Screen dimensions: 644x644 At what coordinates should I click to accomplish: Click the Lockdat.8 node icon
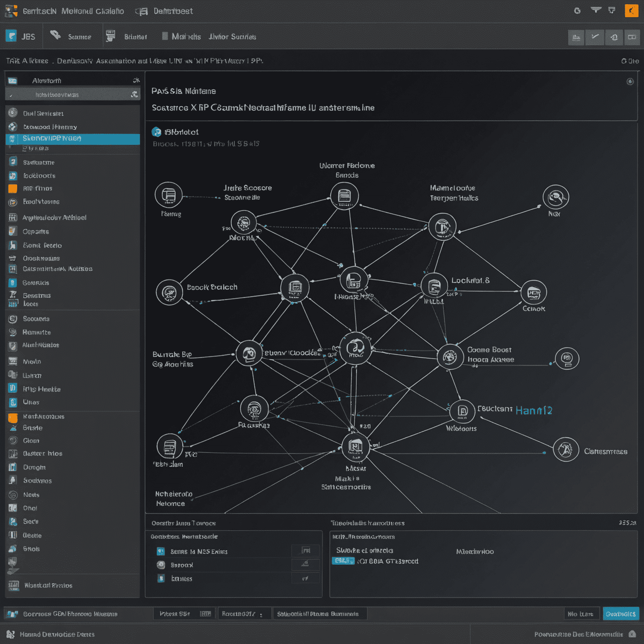(434, 286)
